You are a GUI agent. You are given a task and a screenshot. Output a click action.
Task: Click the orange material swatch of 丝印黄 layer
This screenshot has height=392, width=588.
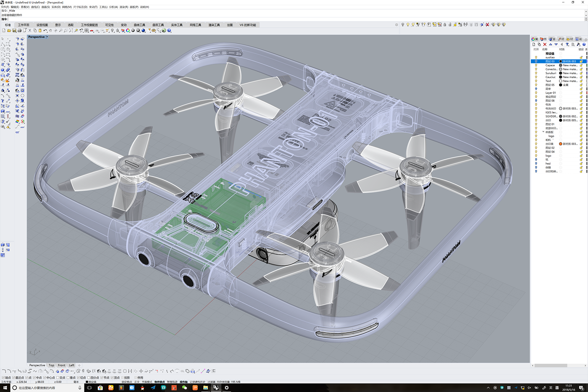pyautogui.click(x=560, y=144)
